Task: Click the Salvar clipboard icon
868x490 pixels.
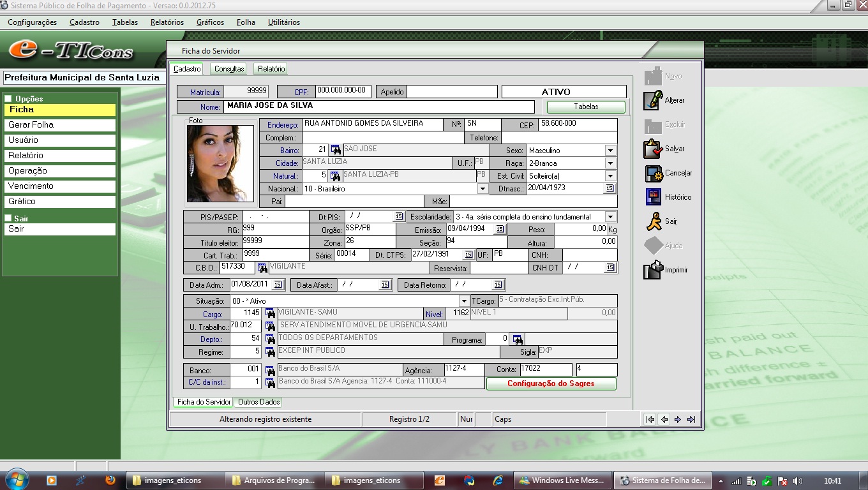Action: (653, 149)
